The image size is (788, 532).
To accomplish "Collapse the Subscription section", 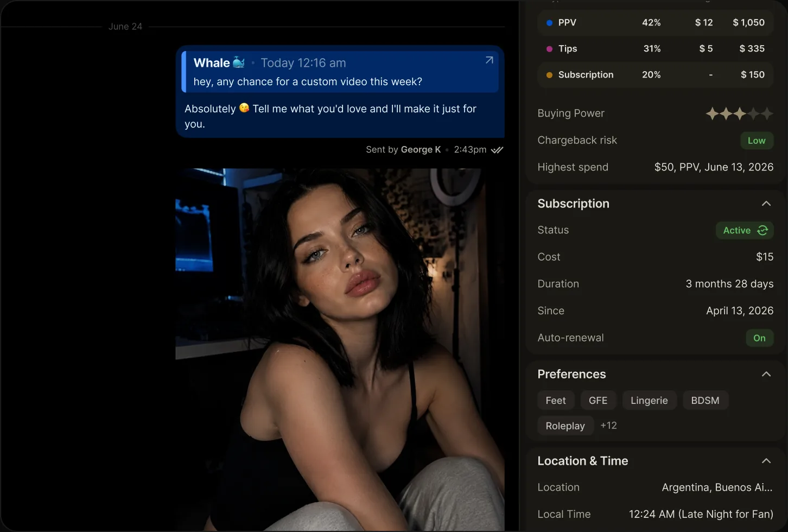I will coord(766,204).
